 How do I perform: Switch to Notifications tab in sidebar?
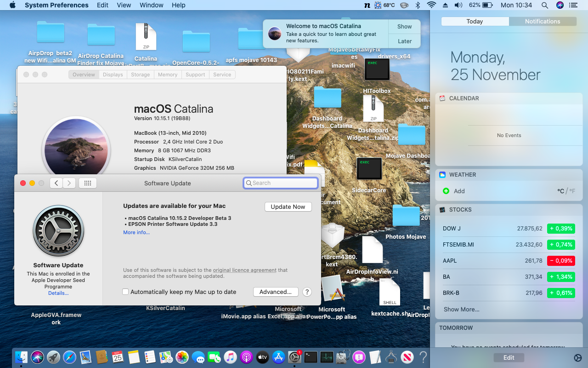point(543,21)
